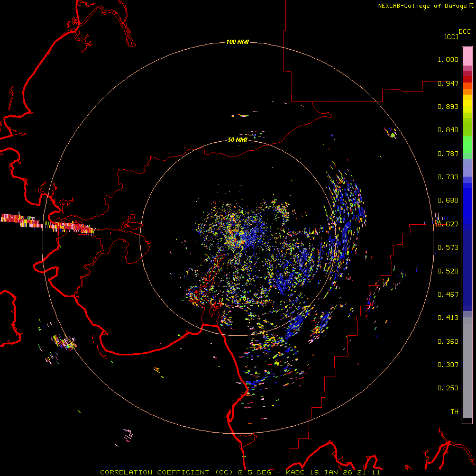The height and width of the screenshot is (476, 476).
Task: Click the 0.5 DEG elevation angle text
Action: [254, 472]
